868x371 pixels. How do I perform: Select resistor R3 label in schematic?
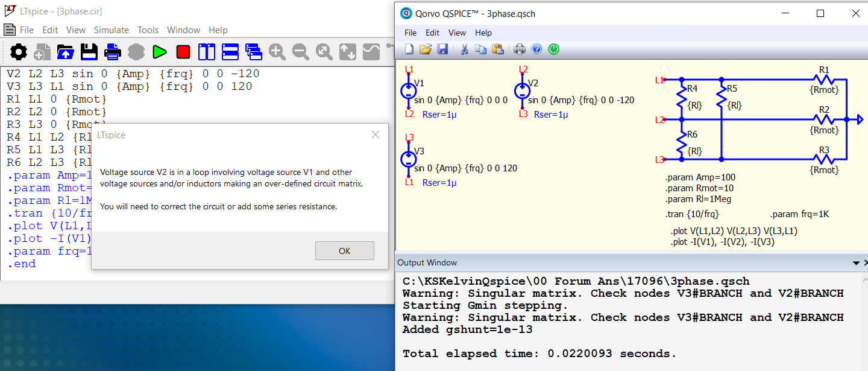pos(824,150)
